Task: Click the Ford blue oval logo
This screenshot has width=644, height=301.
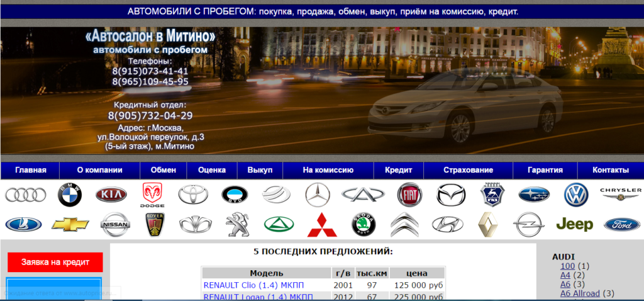Action: coord(622,225)
